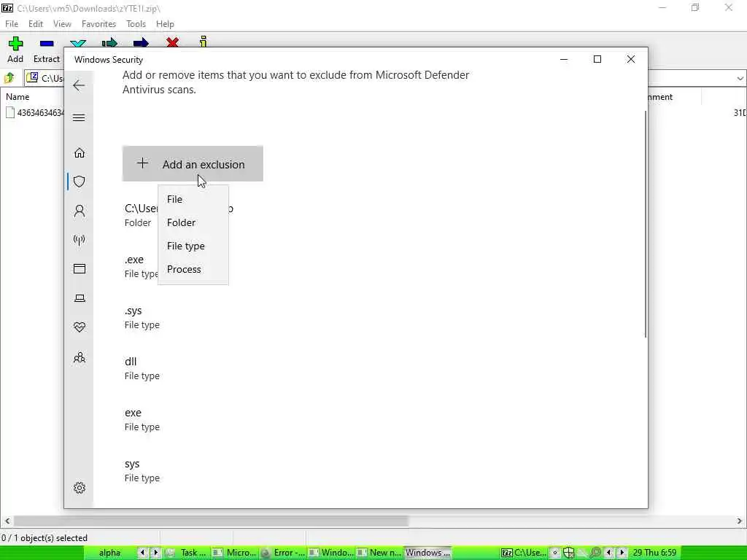Click the magnifier icon in system tray
Image resolution: width=747 pixels, height=560 pixels.
595,553
